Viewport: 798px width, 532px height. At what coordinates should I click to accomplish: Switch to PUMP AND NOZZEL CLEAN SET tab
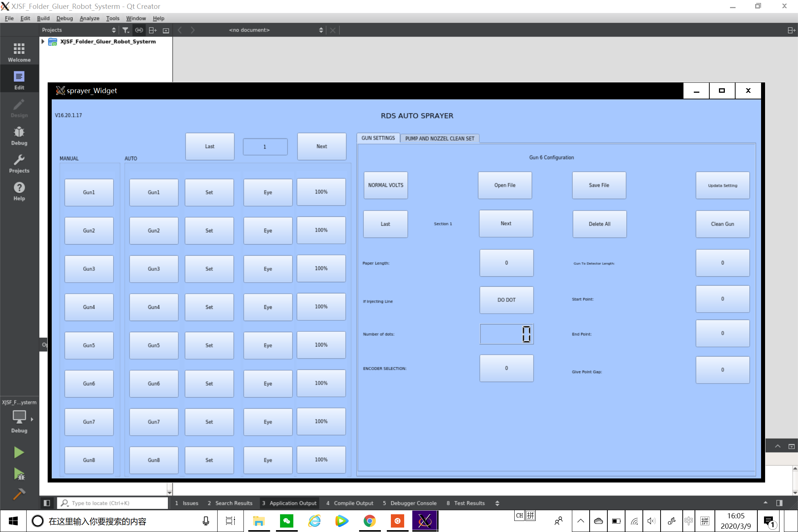440,139
